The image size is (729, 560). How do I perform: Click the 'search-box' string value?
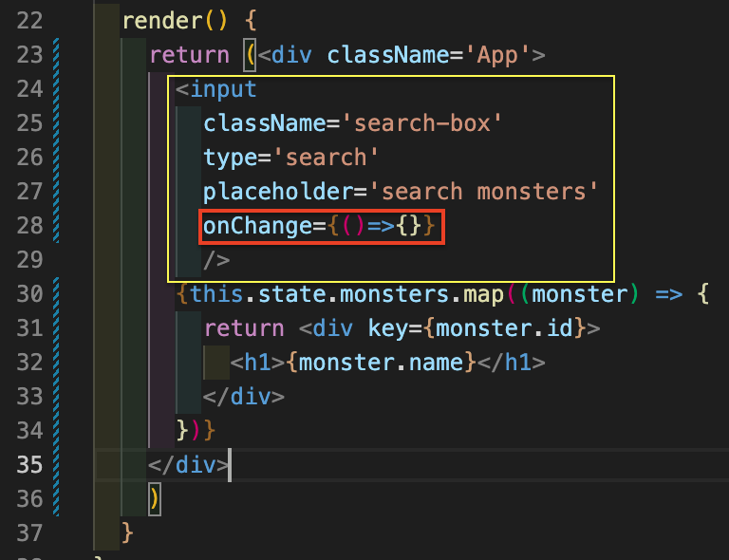click(421, 123)
